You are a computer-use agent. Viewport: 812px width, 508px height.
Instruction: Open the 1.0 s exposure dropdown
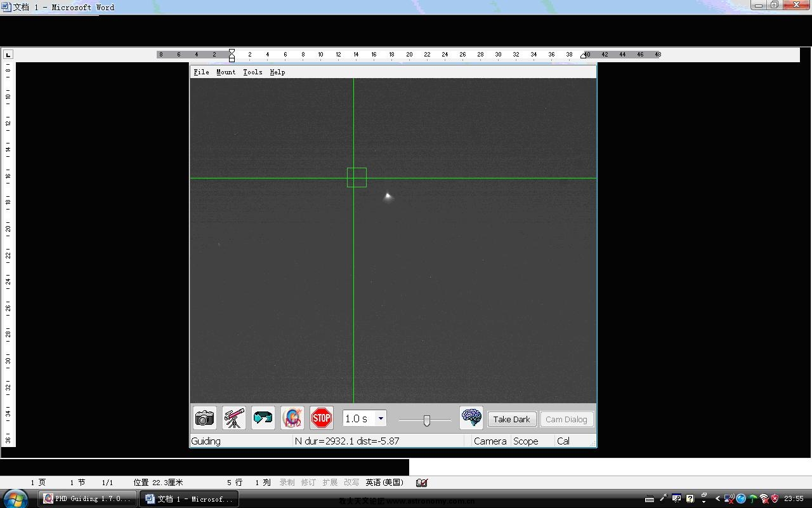(x=381, y=418)
